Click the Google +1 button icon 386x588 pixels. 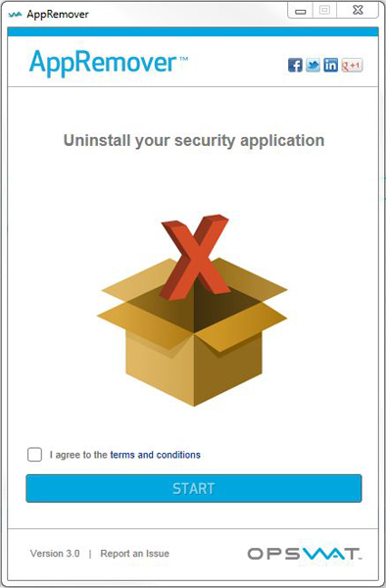pos(352,66)
